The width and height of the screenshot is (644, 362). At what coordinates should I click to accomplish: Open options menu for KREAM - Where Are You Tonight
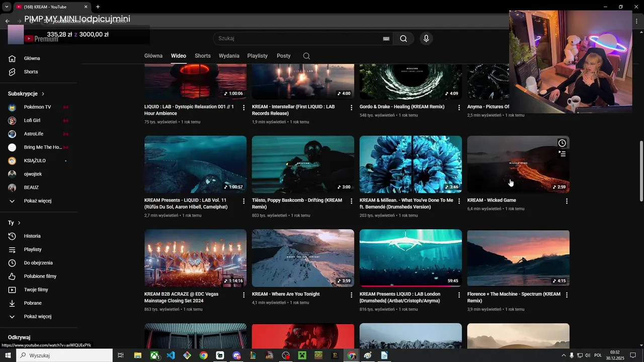pos(351,295)
